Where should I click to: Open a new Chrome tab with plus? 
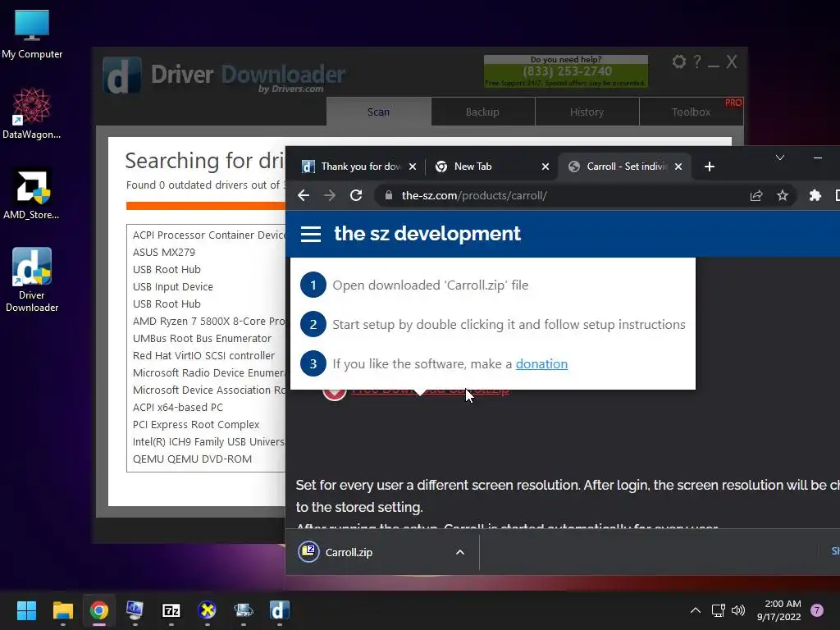[710, 167]
